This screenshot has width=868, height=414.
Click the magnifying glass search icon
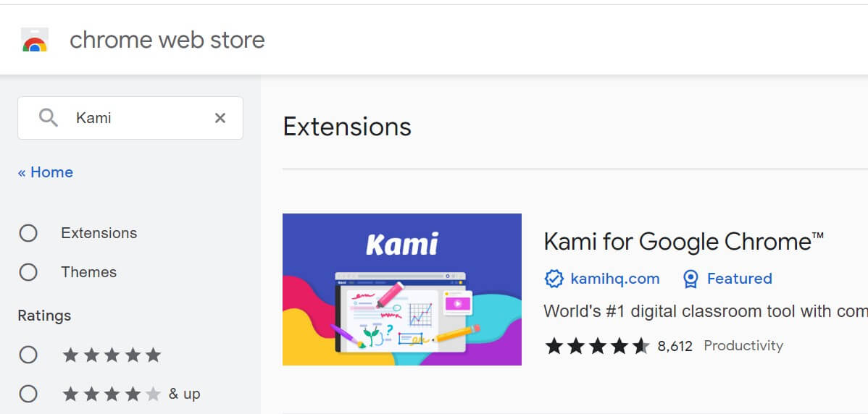pyautogui.click(x=48, y=118)
